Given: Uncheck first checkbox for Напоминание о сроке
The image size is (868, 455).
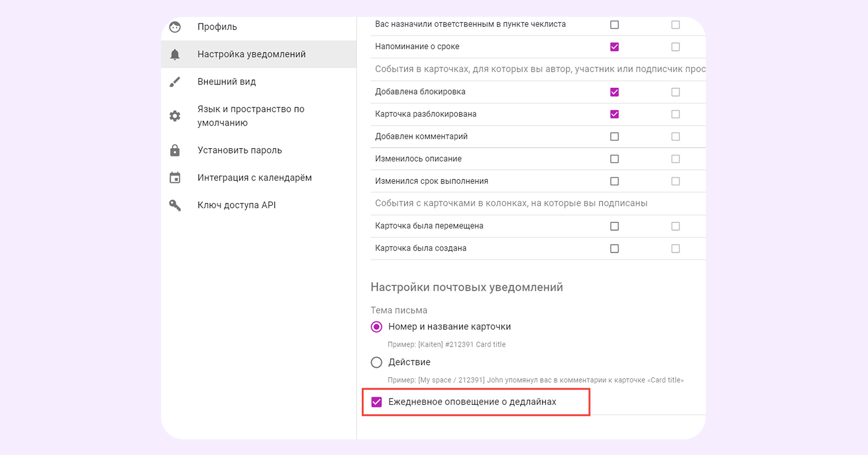Looking at the screenshot, I should pyautogui.click(x=615, y=47).
